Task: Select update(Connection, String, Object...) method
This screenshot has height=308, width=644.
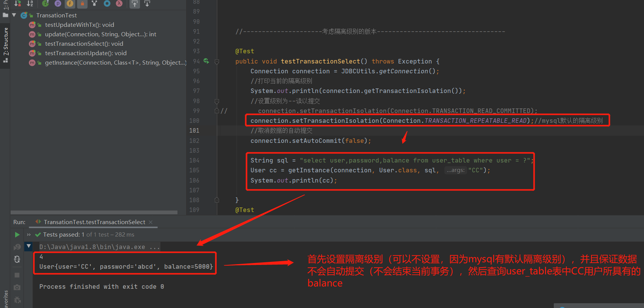Action: click(100, 34)
